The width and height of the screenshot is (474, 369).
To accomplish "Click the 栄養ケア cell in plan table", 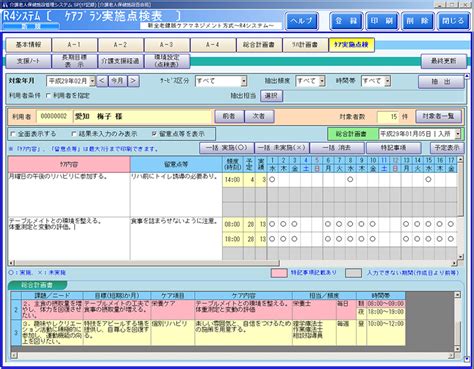I will point(172,310).
